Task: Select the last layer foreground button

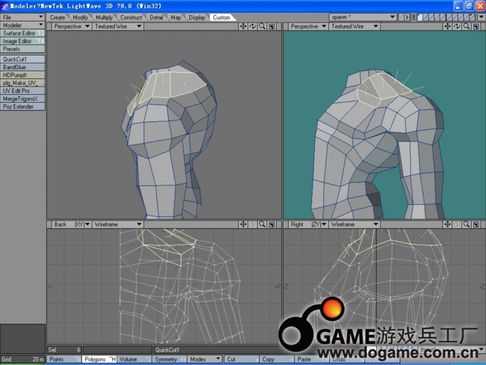Action: pyautogui.click(x=472, y=17)
